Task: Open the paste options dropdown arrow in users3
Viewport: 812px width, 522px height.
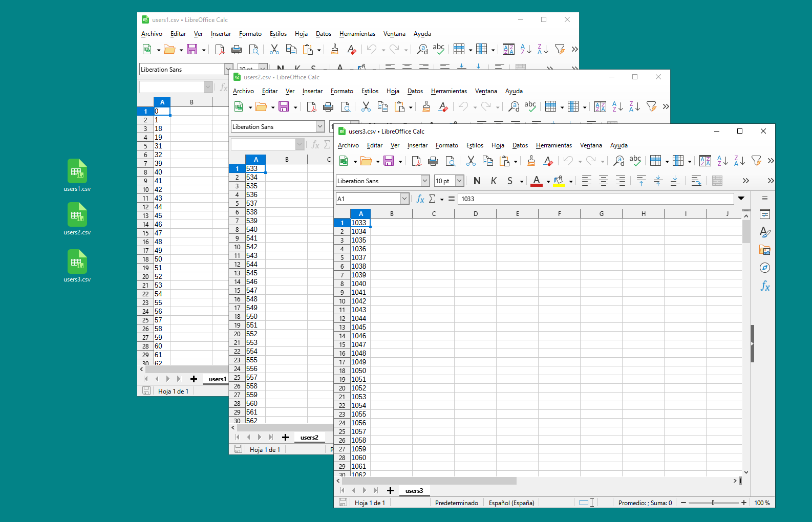Action: 516,162
